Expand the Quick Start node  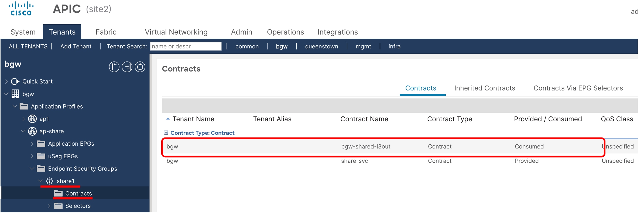pos(6,81)
